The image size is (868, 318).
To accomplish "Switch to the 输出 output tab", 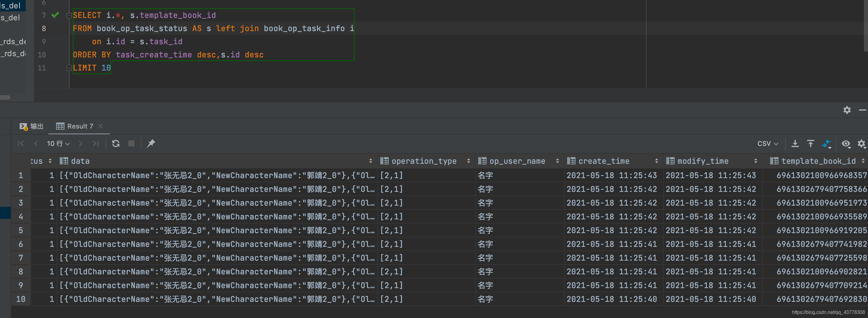I will tap(31, 126).
